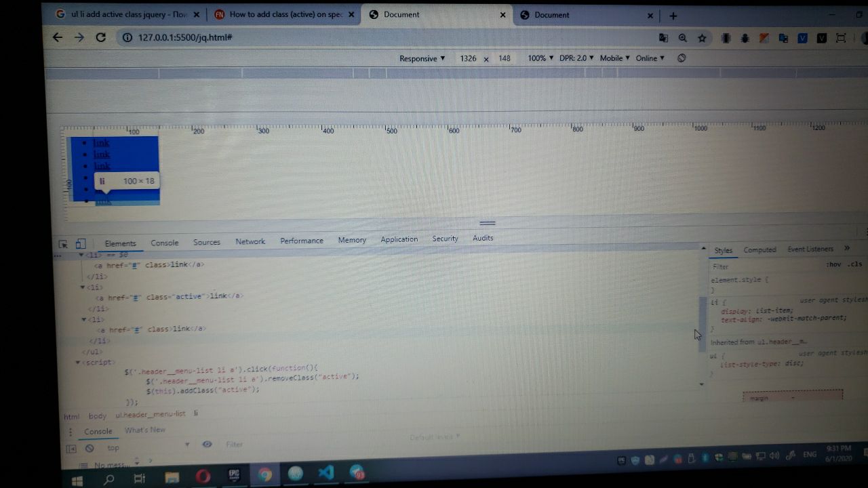The image size is (868, 488).
Task: Open Epic Games launcher on taskbar
Action: (234, 476)
